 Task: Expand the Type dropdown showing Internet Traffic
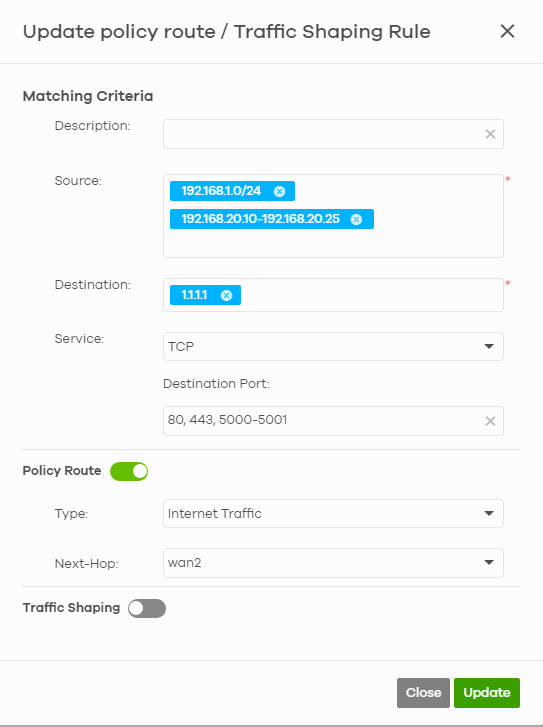point(333,513)
